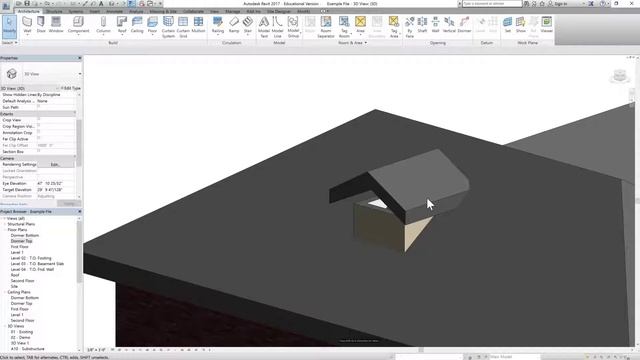Select the Floor tool
The image size is (640, 360).
152,26
